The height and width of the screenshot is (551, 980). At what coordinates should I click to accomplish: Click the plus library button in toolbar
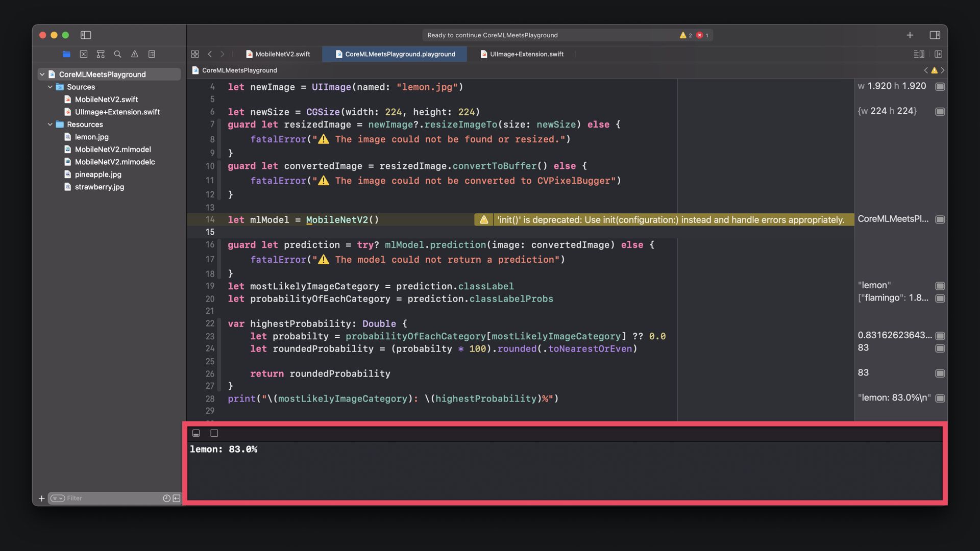pos(910,35)
